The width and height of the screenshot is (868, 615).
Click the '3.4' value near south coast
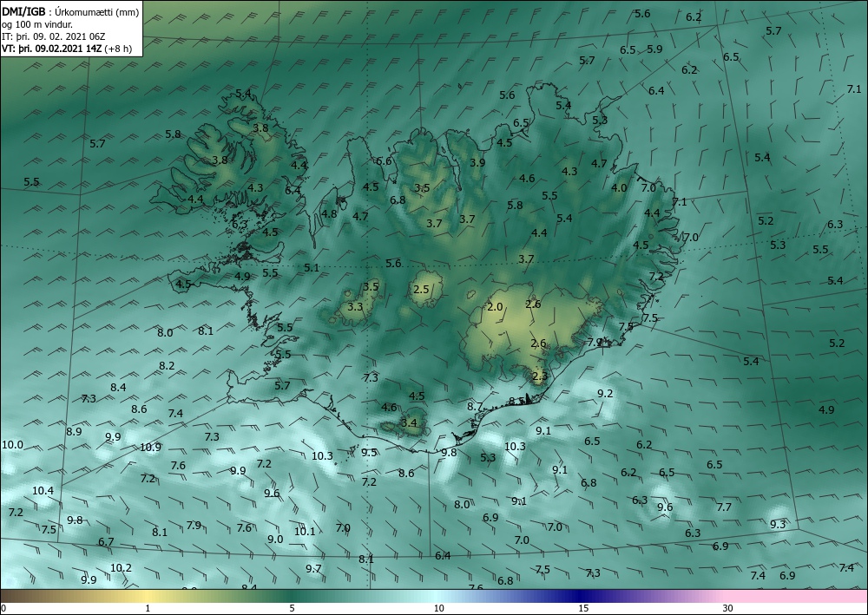pyautogui.click(x=409, y=423)
